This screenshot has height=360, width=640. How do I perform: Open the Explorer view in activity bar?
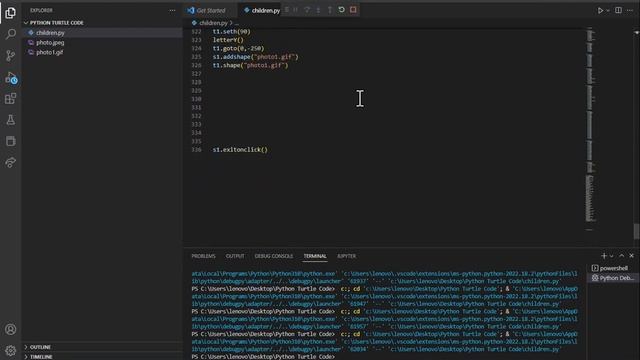pos(11,12)
